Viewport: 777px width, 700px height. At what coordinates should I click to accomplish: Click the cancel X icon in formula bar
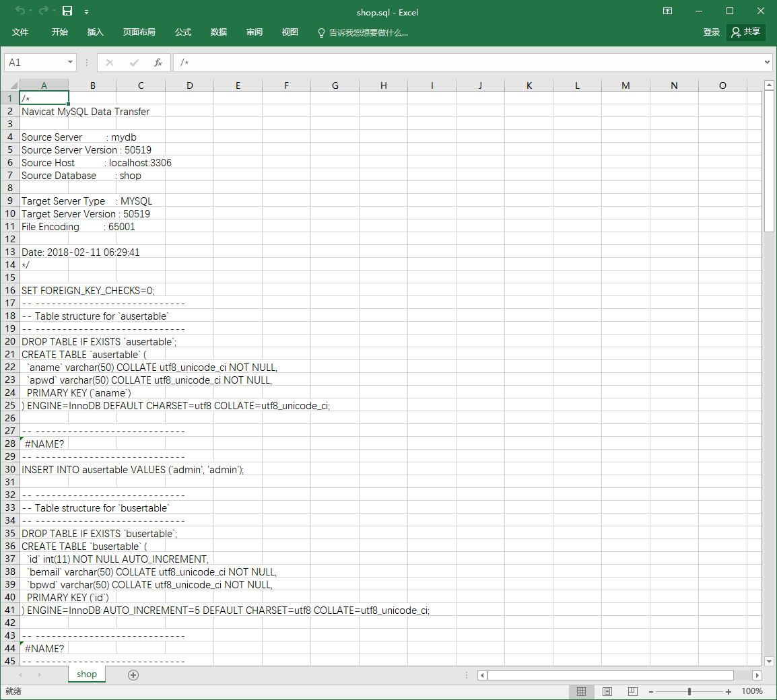pos(110,63)
